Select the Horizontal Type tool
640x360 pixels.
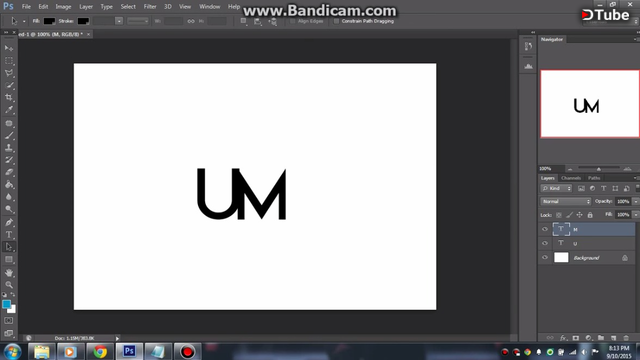[x=9, y=235]
